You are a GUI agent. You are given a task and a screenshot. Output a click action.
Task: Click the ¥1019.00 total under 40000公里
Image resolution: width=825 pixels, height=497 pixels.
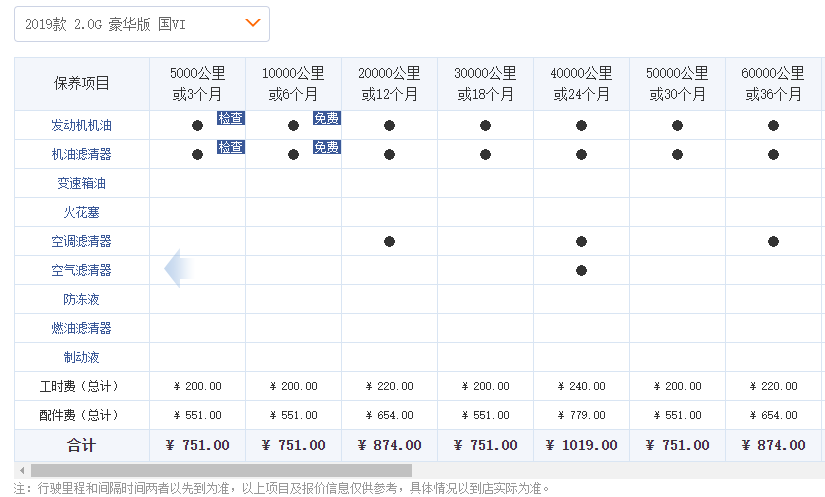581,445
